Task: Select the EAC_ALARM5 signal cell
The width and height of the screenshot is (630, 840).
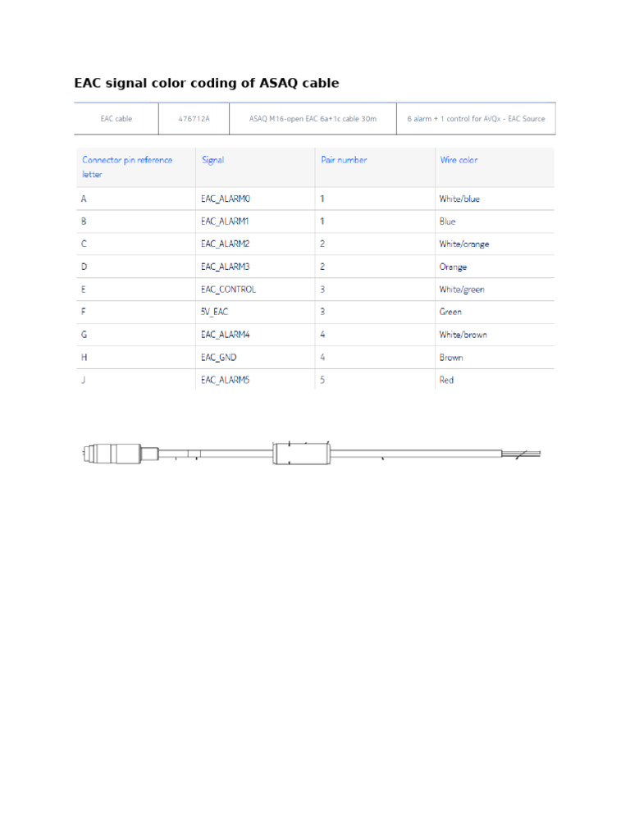Action: pyautogui.click(x=225, y=380)
